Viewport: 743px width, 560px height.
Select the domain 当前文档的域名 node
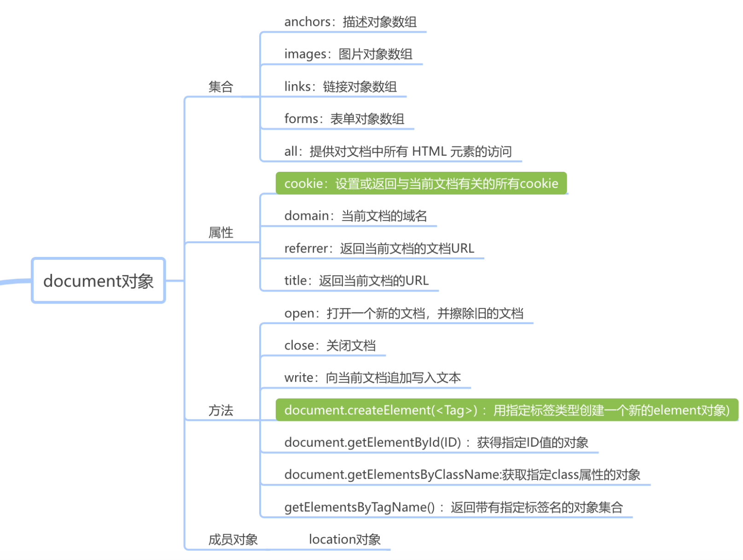(355, 216)
